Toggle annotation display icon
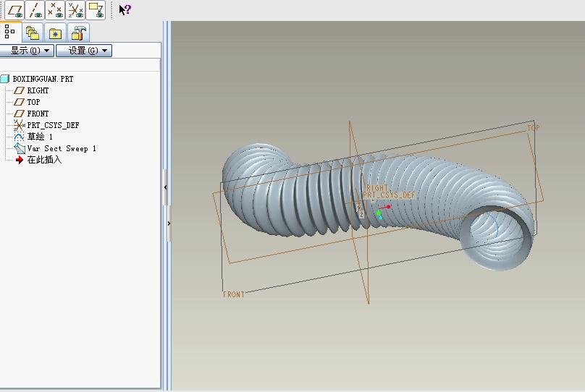 click(96, 10)
